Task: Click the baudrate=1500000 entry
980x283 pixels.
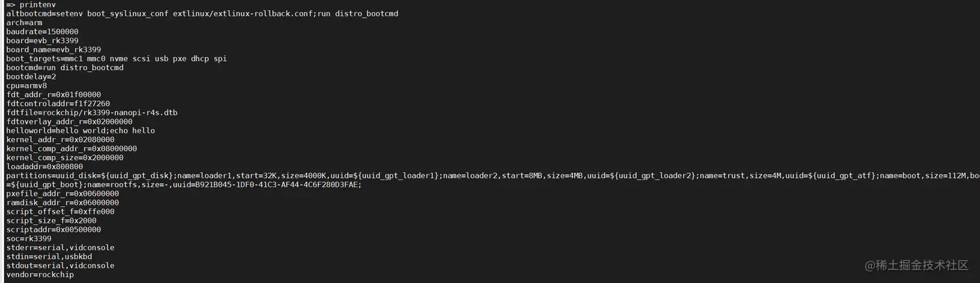Action: click(42, 32)
